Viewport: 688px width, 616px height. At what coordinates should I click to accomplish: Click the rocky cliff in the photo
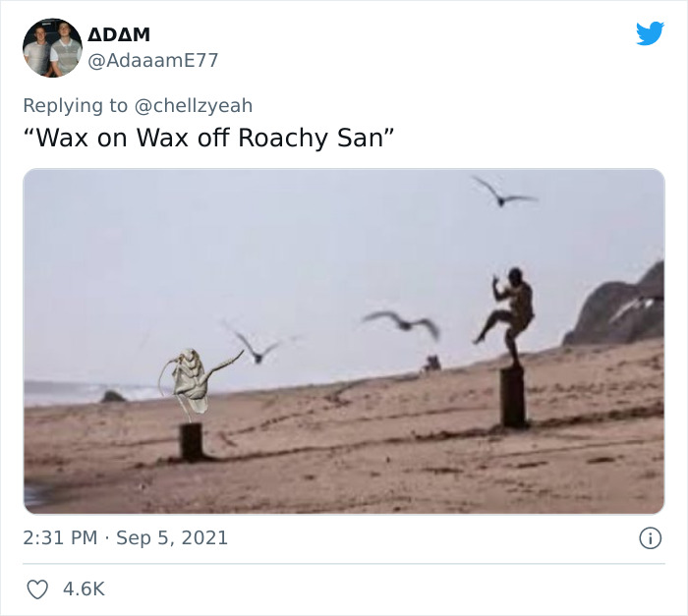(616, 308)
